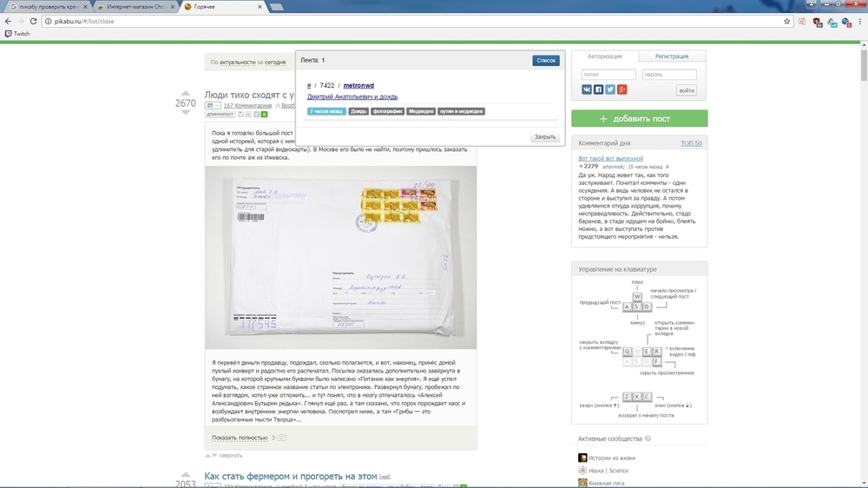
Task: Expand the post with Показать полностью
Action: click(x=240, y=438)
